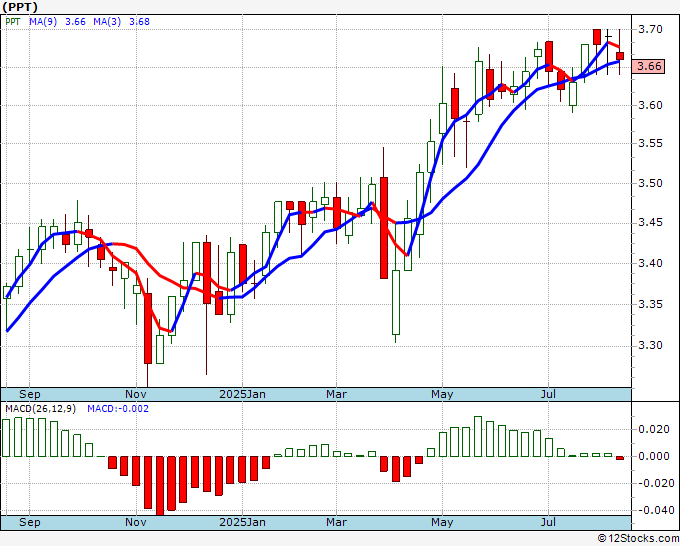Click the 3.60 price axis label
This screenshot has width=680, height=546.
coord(650,105)
